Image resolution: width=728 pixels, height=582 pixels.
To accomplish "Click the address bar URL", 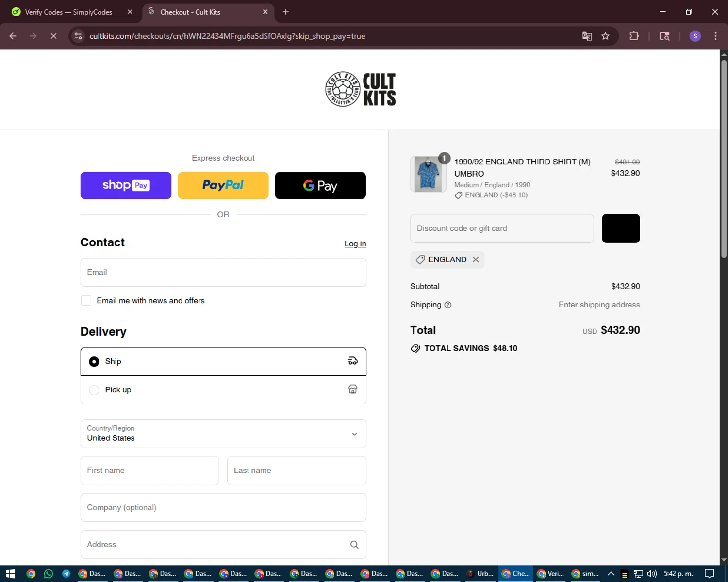I will [227, 36].
